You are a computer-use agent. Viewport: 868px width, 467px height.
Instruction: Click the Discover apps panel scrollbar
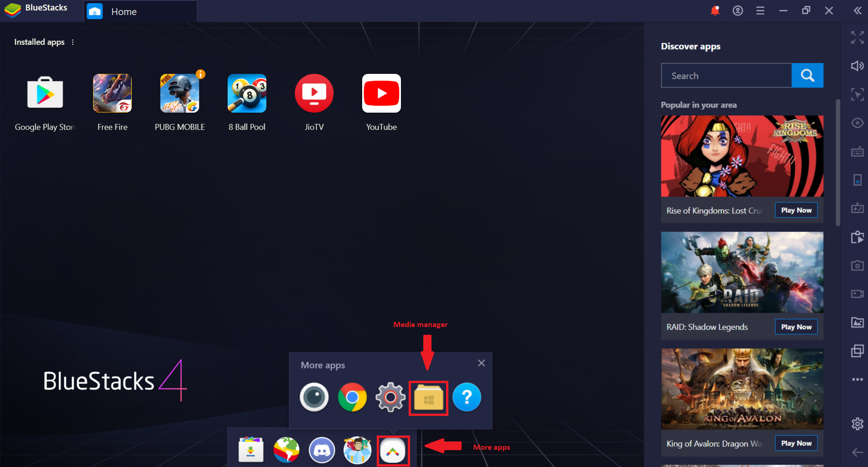point(837,162)
